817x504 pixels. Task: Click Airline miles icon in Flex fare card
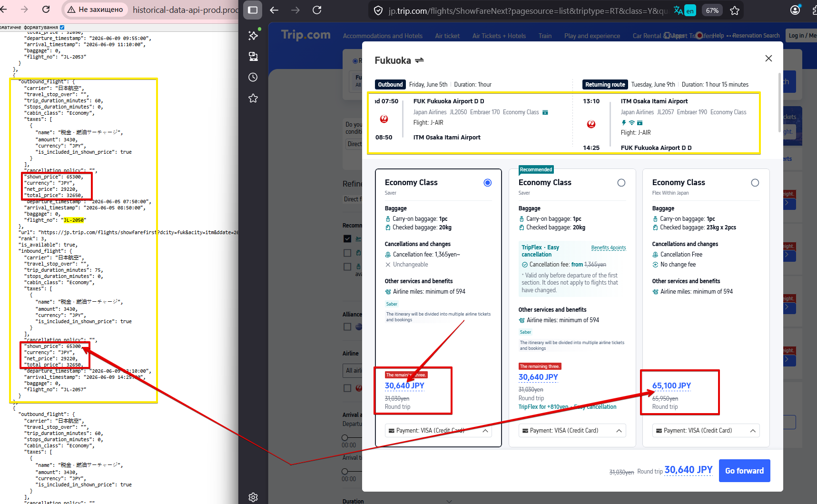tap(655, 292)
